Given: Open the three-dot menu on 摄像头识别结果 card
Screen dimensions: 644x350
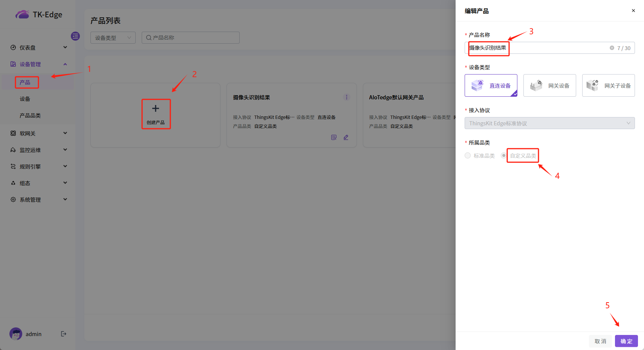Looking at the screenshot, I should [347, 97].
